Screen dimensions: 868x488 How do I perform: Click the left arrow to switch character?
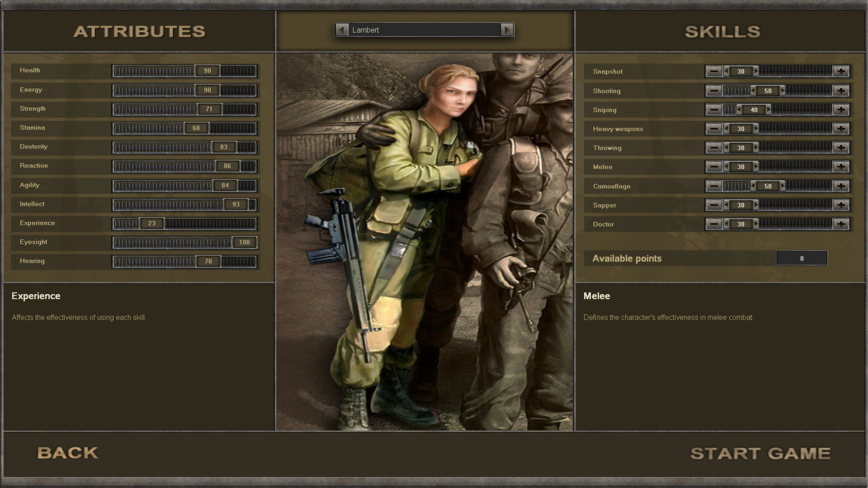pyautogui.click(x=342, y=30)
